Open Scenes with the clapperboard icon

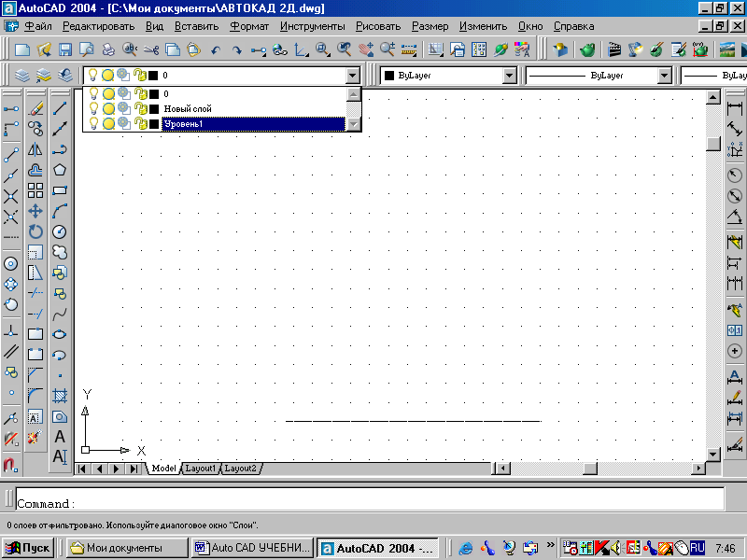click(614, 49)
